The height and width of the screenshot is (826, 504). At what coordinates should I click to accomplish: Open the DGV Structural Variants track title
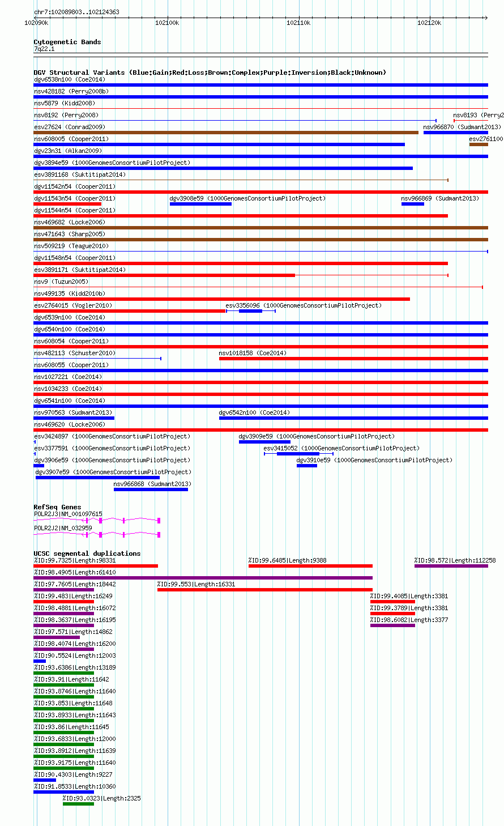pyautogui.click(x=210, y=73)
